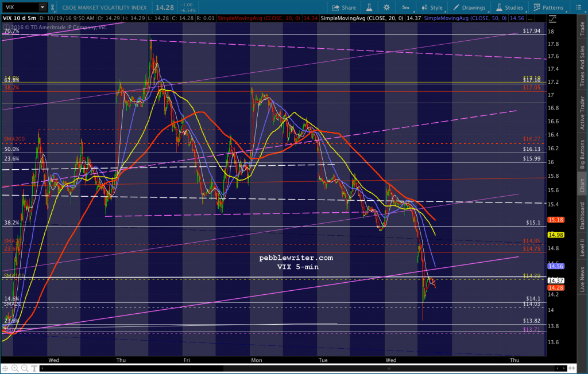588x374 pixels.
Task: Open the Level II sidebar tab
Action: coord(582,247)
